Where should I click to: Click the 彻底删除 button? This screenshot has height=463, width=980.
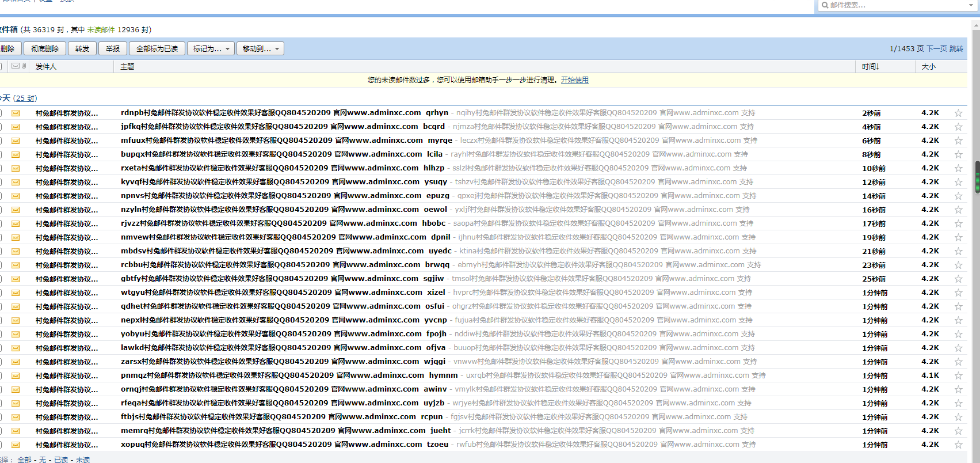[45, 48]
